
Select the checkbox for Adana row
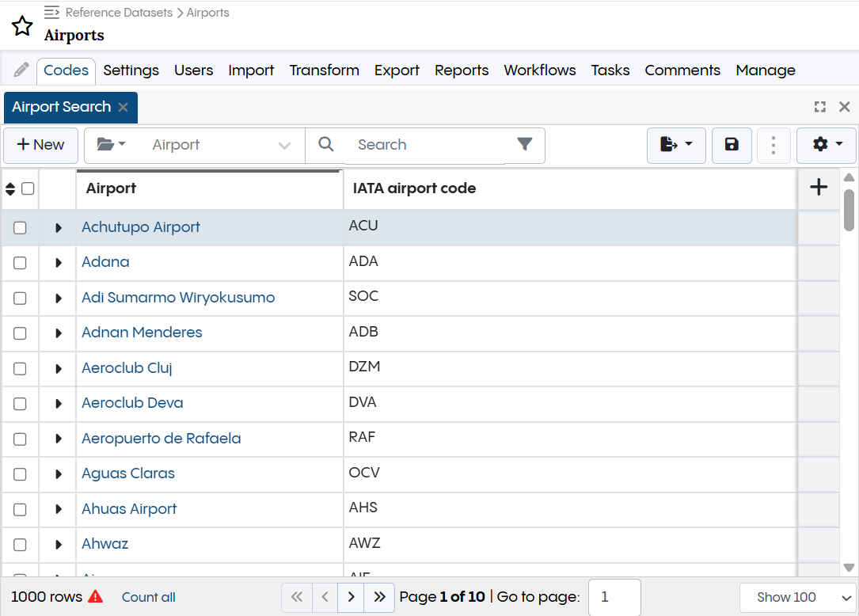(20, 262)
